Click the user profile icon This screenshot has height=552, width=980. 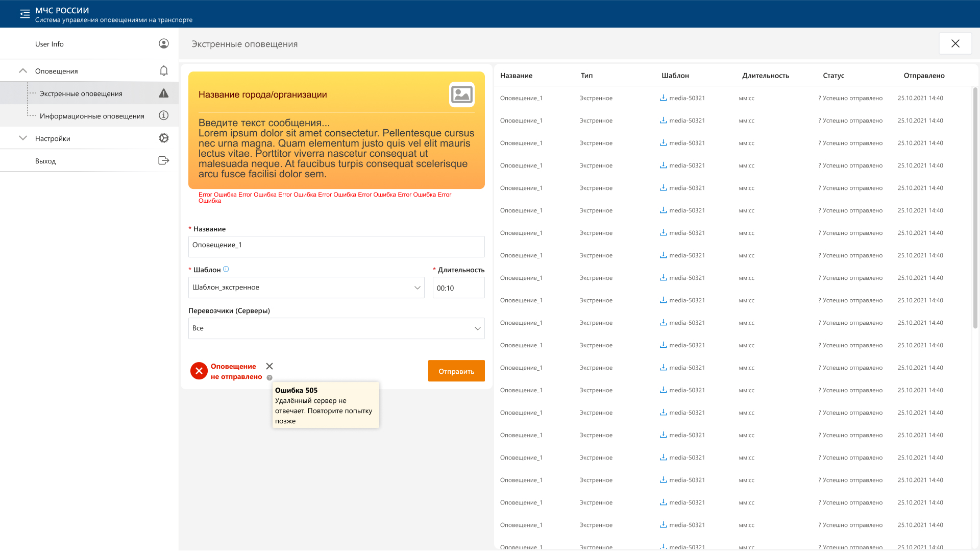pyautogui.click(x=163, y=44)
